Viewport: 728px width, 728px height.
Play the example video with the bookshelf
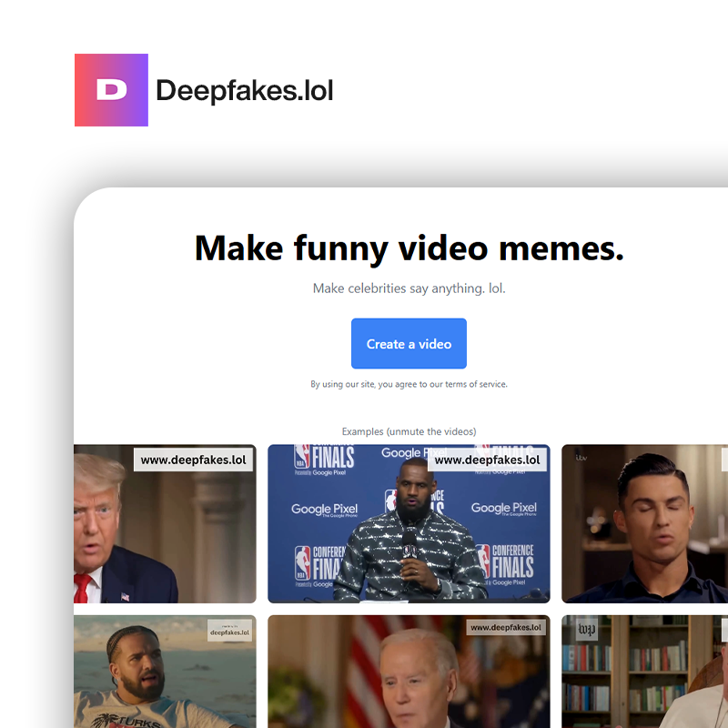click(644, 672)
